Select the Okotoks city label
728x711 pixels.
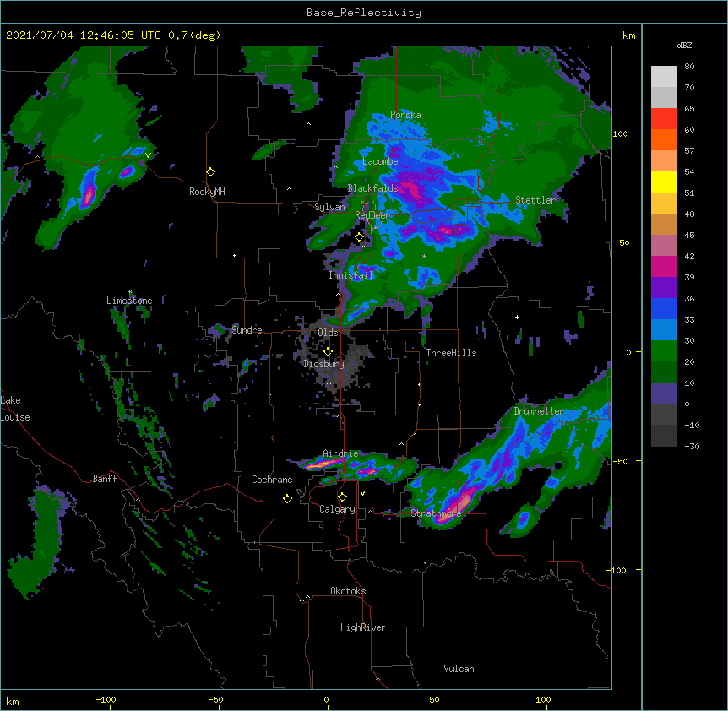348,591
